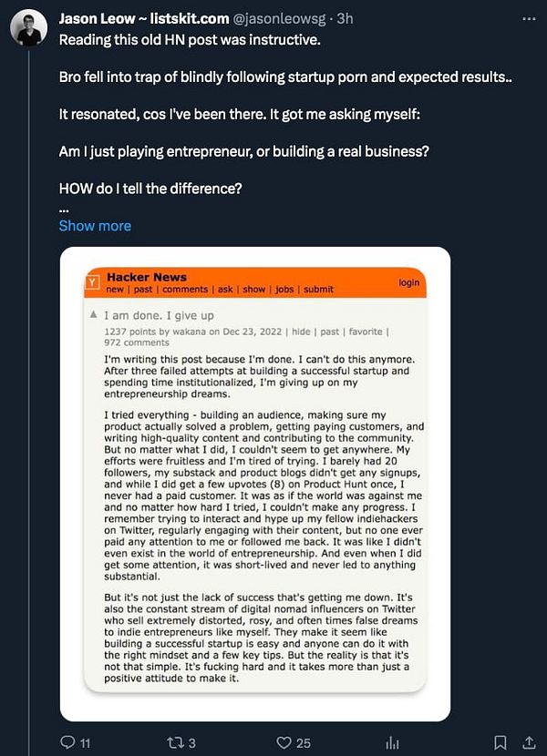
Task: Open the @jasonleowsg handle link
Action: (280, 19)
